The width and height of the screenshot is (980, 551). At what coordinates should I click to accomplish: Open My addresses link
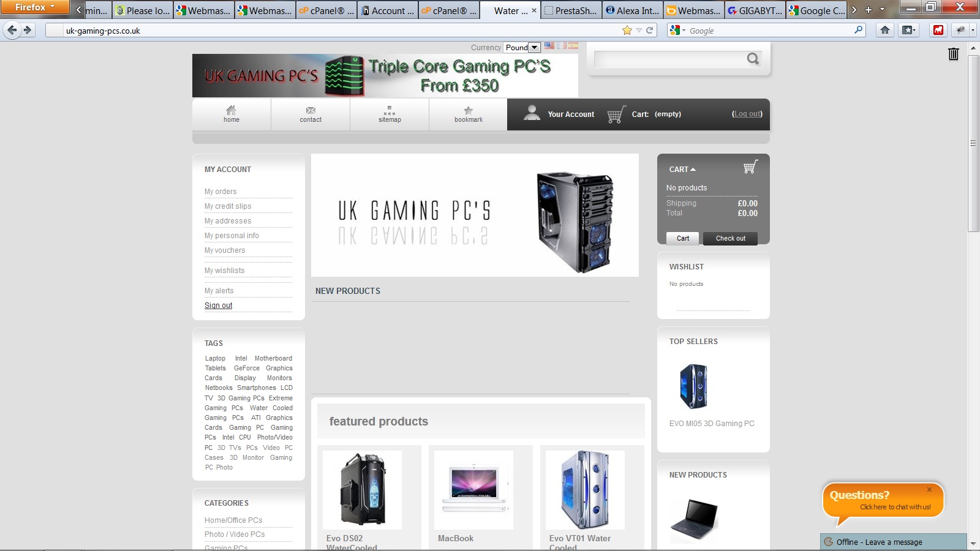[x=228, y=221]
